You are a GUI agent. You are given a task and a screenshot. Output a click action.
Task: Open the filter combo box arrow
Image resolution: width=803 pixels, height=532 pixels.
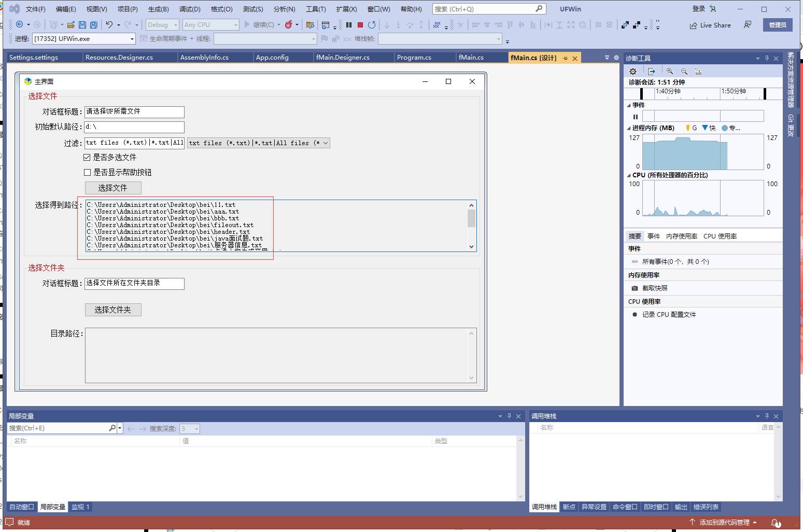click(x=326, y=143)
